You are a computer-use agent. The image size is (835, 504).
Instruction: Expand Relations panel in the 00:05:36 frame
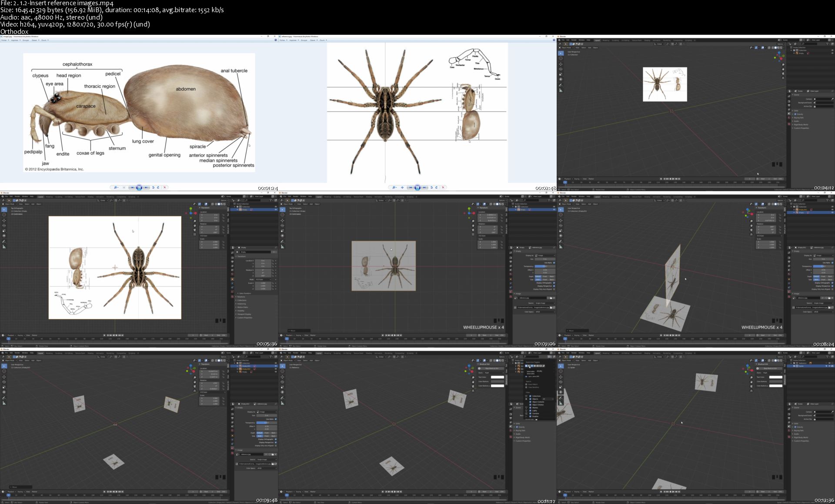240,297
